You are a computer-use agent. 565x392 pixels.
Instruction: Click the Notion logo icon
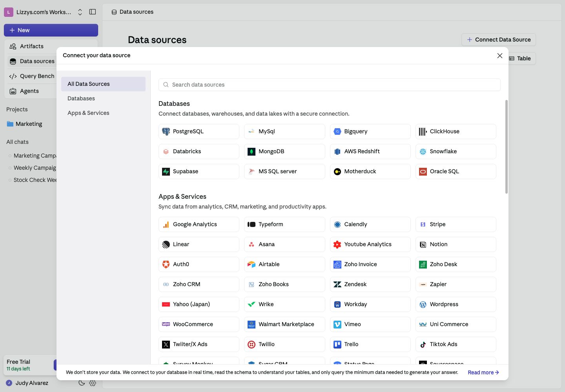(x=423, y=245)
